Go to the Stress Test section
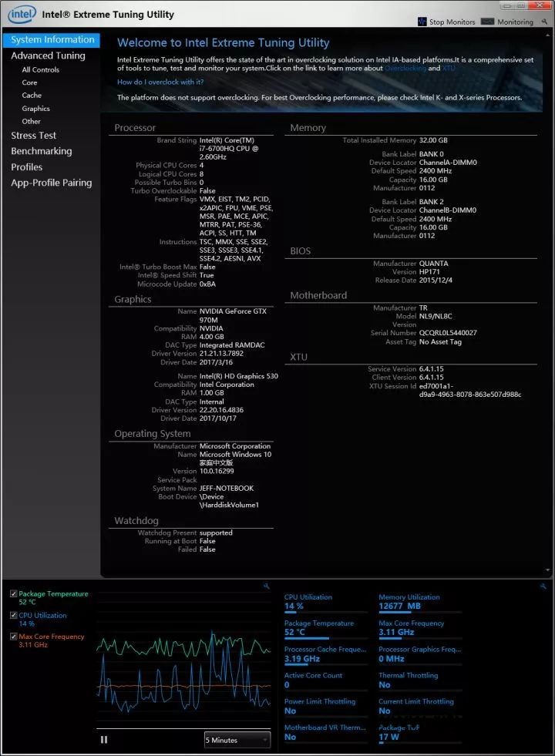 click(33, 136)
